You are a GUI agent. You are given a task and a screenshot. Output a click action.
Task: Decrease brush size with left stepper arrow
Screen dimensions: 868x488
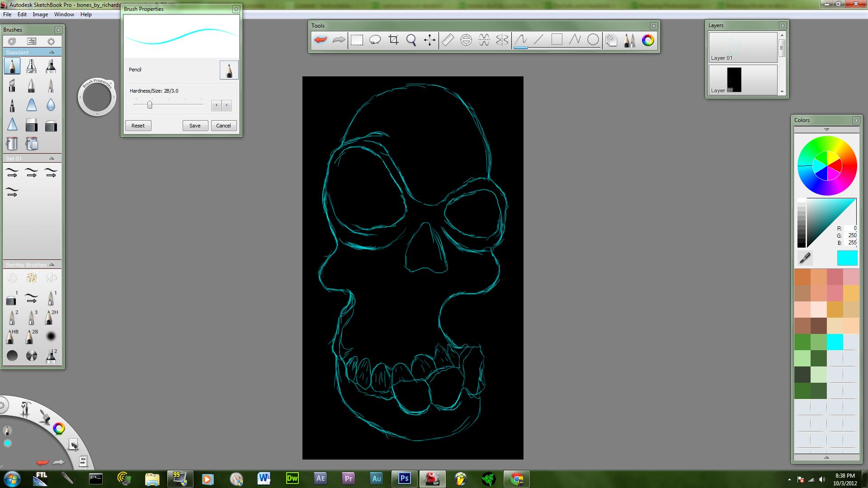(x=217, y=105)
